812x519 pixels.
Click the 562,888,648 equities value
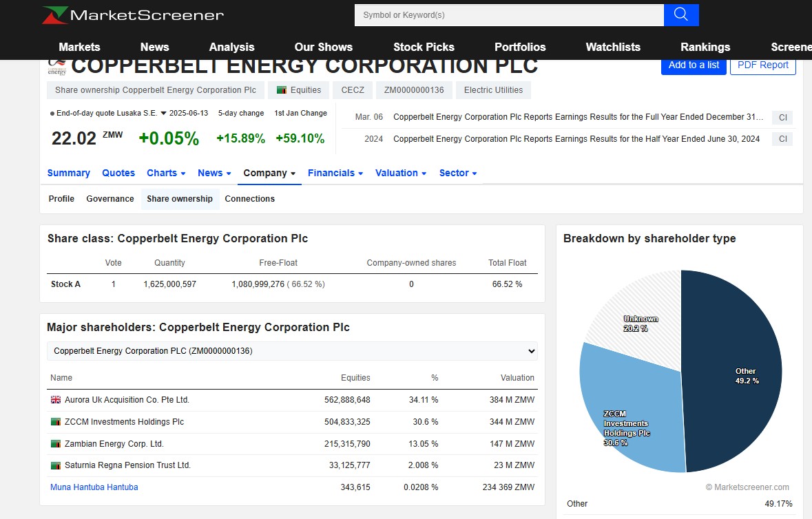coord(347,400)
